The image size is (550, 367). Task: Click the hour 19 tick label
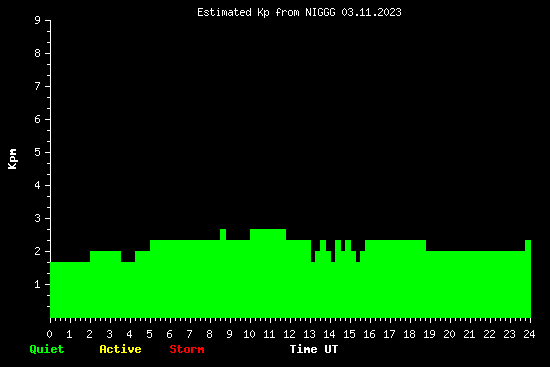[x=429, y=334]
